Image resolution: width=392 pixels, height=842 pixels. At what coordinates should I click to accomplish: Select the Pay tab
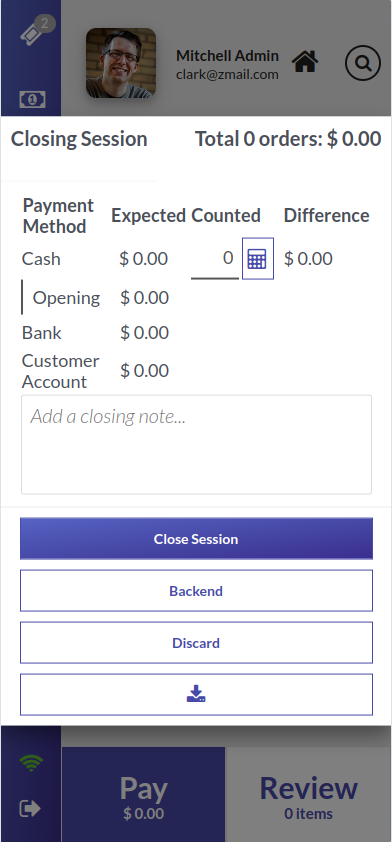click(x=143, y=795)
